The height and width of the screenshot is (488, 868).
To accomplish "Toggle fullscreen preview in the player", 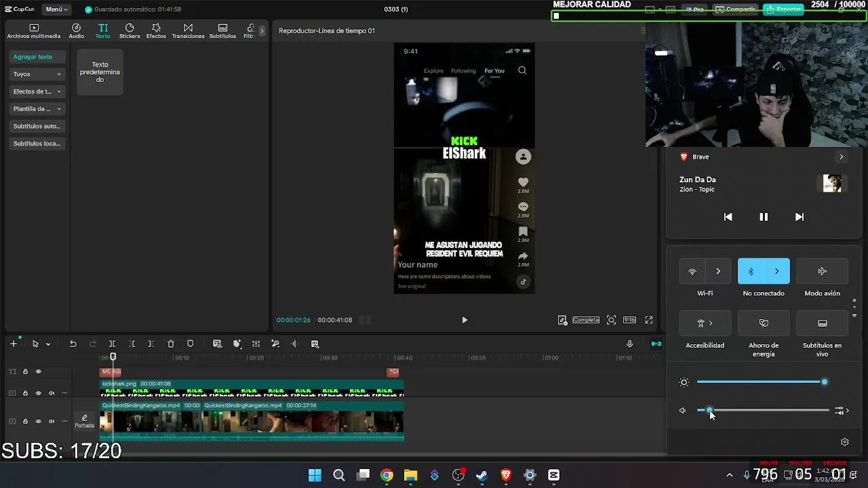I will pyautogui.click(x=649, y=320).
